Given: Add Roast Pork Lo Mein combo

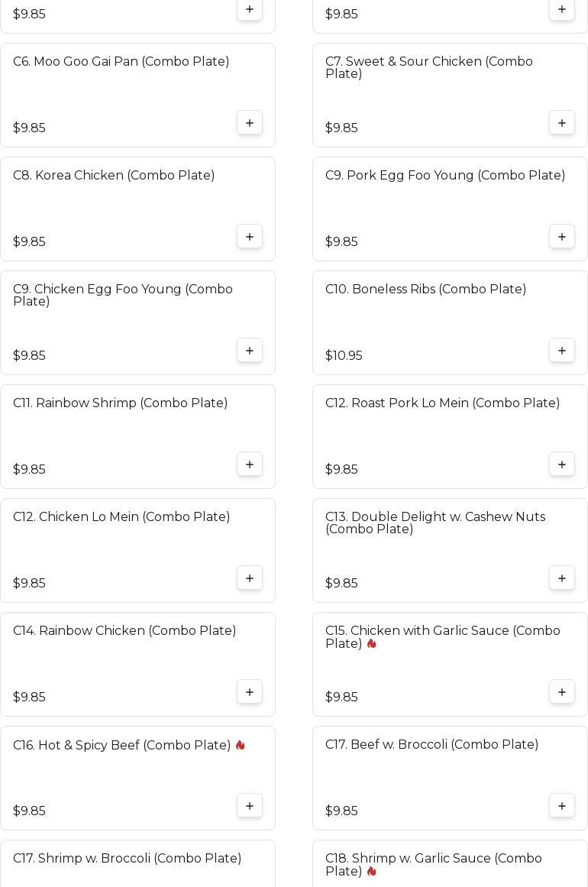Looking at the screenshot, I should point(562,465).
